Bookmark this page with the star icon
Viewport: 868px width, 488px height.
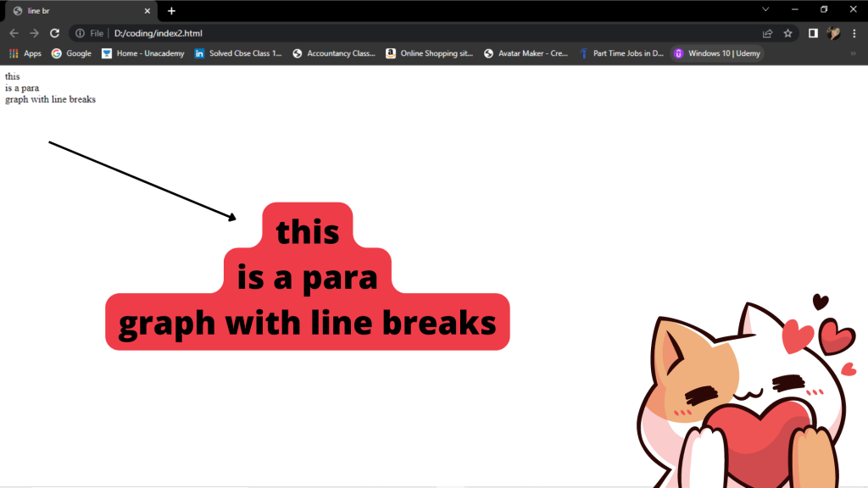coord(788,33)
